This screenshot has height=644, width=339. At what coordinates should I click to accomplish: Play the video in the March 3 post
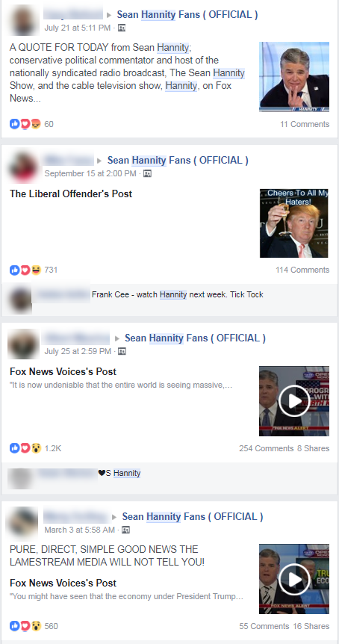[294, 579]
